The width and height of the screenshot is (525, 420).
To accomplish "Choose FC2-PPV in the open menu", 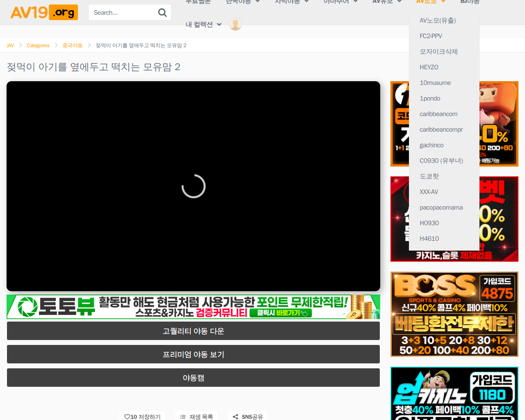I will pyautogui.click(x=431, y=36).
